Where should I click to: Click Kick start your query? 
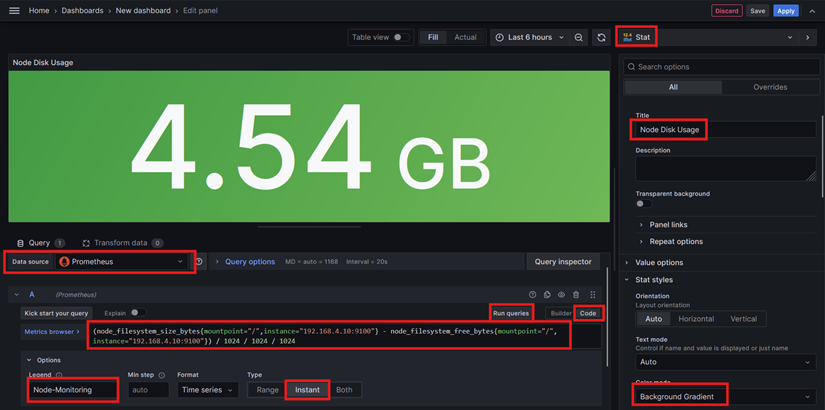[56, 313]
